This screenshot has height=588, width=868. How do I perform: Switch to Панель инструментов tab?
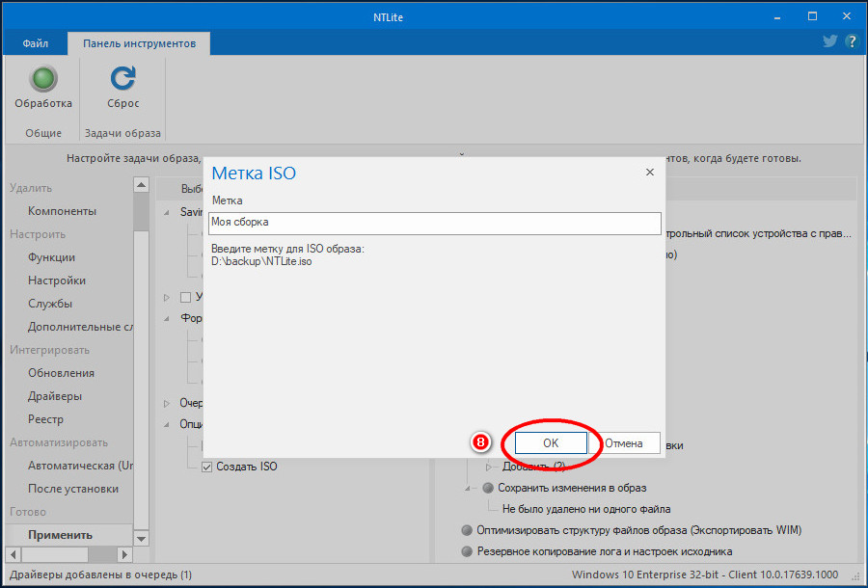coord(139,43)
